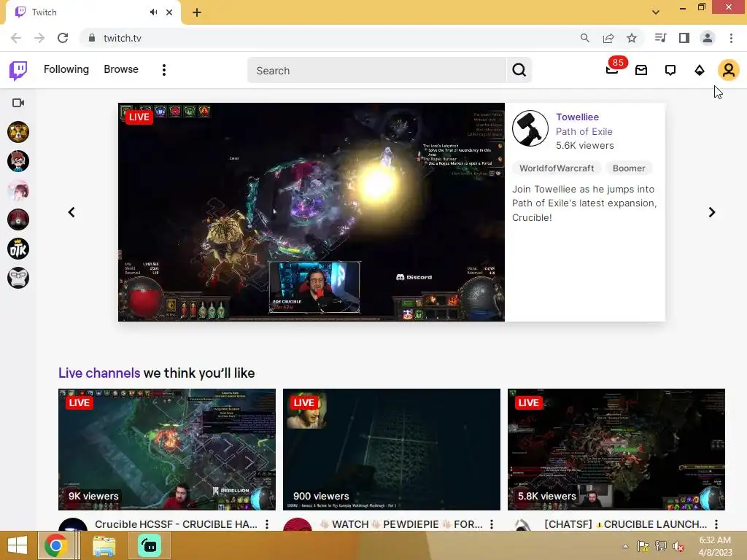This screenshot has height=560, width=747.
Task: Open the CHATSF stream with 5.8K viewers
Action: coord(616,449)
